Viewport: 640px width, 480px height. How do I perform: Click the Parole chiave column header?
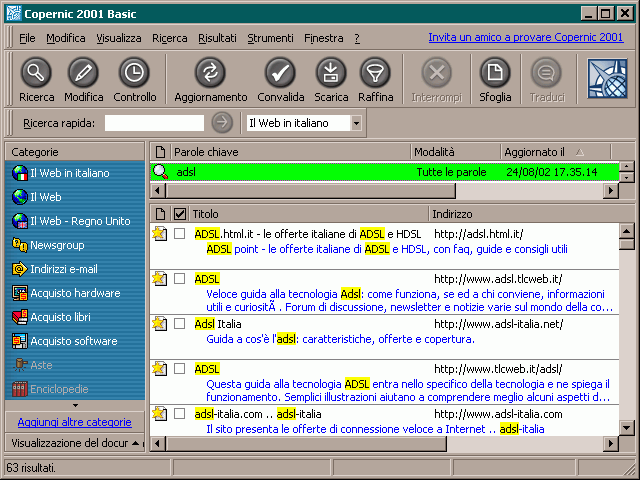point(291,152)
